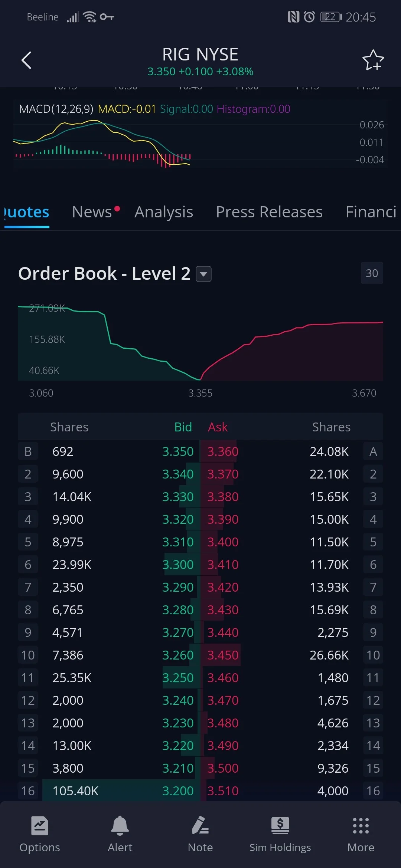Select ask price 3.450
This screenshot has height=868, width=401.
pyautogui.click(x=223, y=655)
